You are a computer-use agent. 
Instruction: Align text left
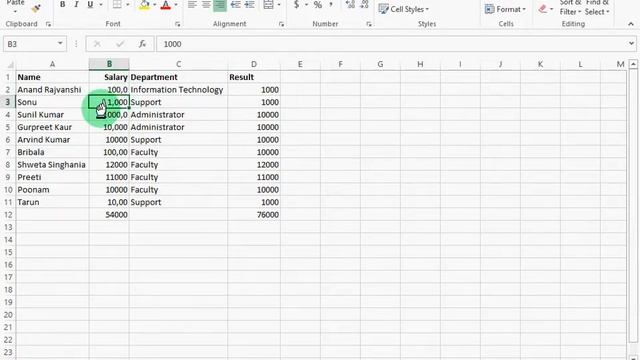click(192, 5)
